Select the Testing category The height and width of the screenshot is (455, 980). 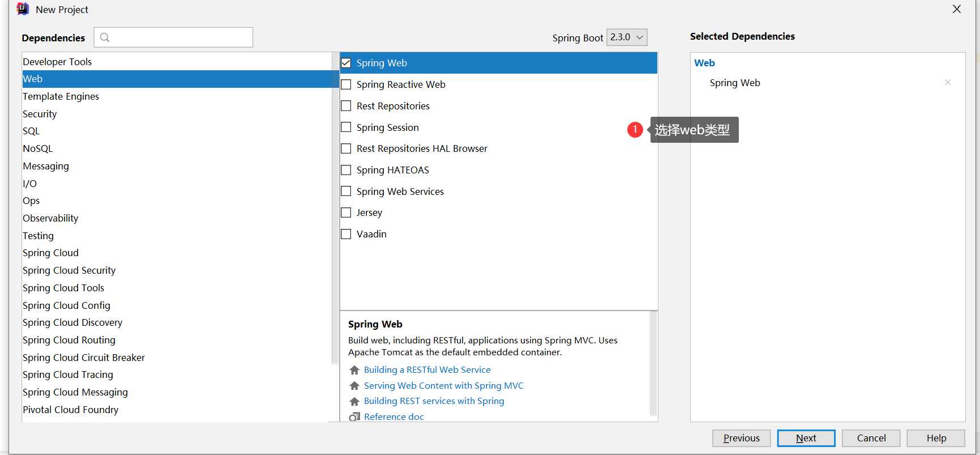[x=177, y=236]
